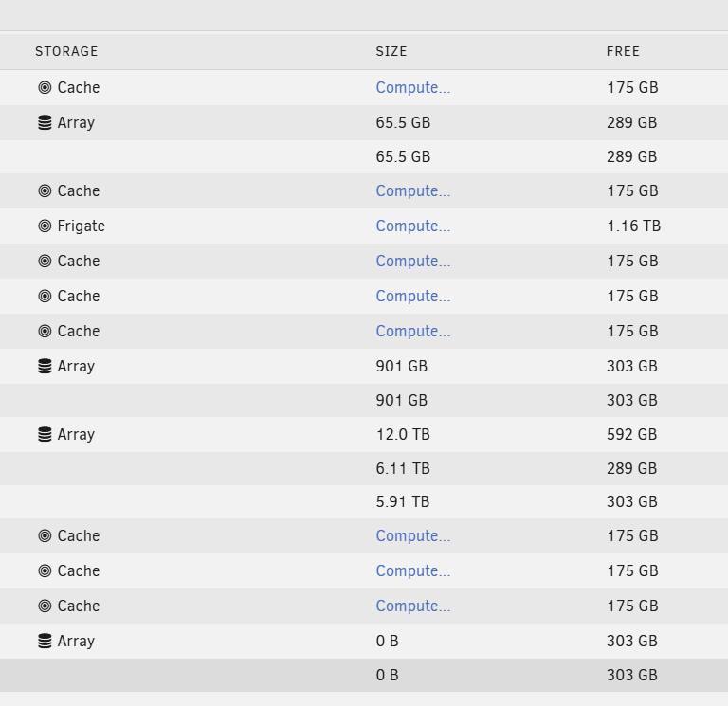Screen dimensions: 728x706
Task: Click the Array icon in the 65.5 GB row
Action: click(x=45, y=122)
